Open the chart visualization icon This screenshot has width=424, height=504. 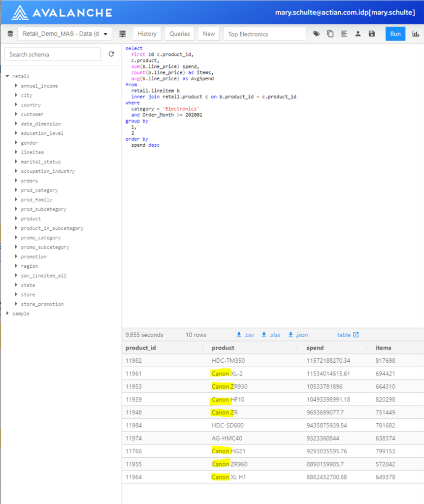point(416,33)
